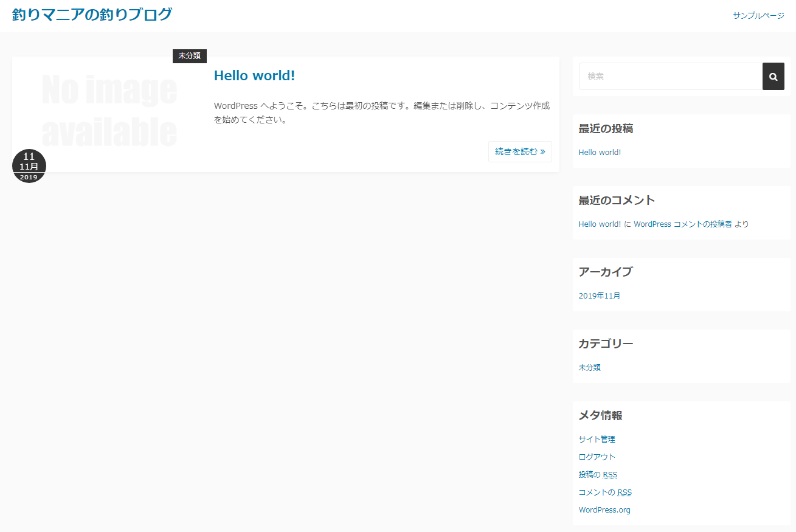
Task: Click the circular date badge 11月 2019
Action: 29,166
